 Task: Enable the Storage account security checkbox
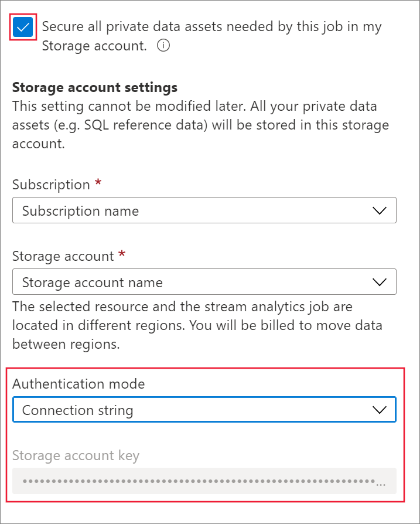pos(22,27)
